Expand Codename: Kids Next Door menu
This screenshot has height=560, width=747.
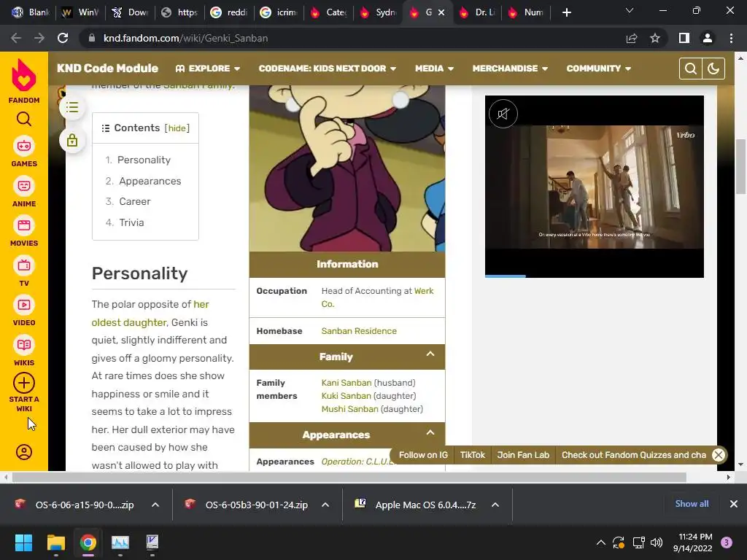coord(328,69)
